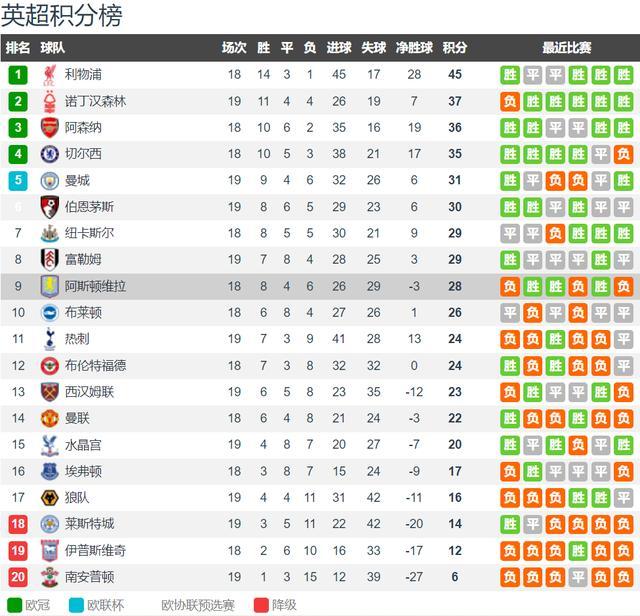This screenshot has width=640, height=616.
Task: Click Liverpool's first recent match 胜 badge
Action: [510, 75]
